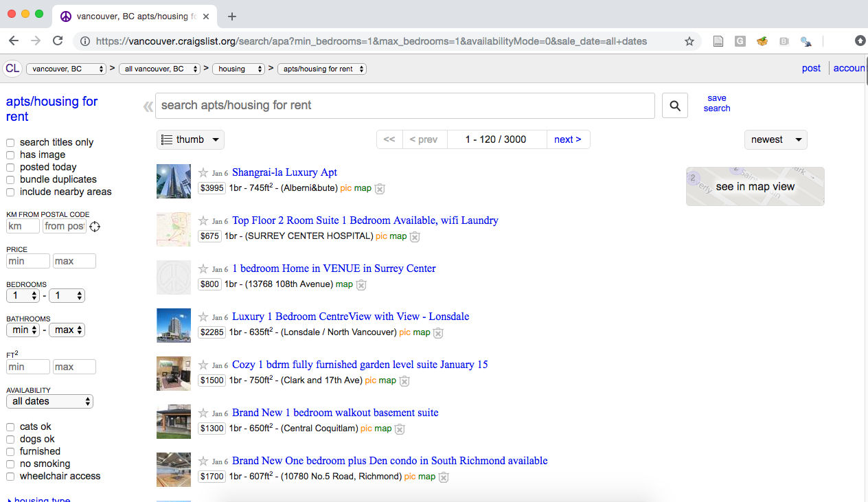Viewport: 868px width, 502px height.
Task: Open the 'thumb' view mode dropdown
Action: tap(190, 140)
